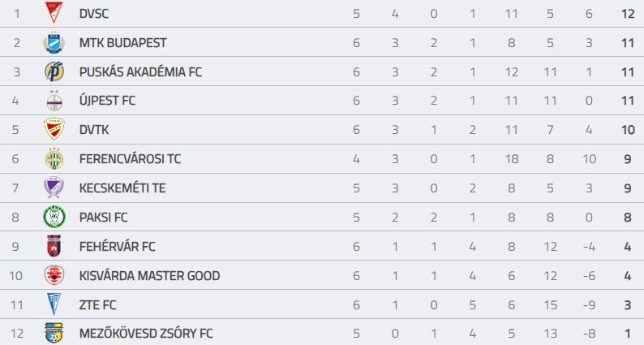This screenshot has height=345, width=644.
Task: Click the Puskás Akadémia FC logo
Action: 54,71
